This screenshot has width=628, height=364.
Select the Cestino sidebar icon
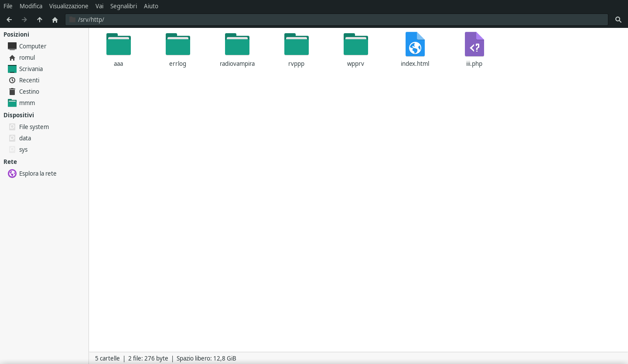click(x=12, y=92)
